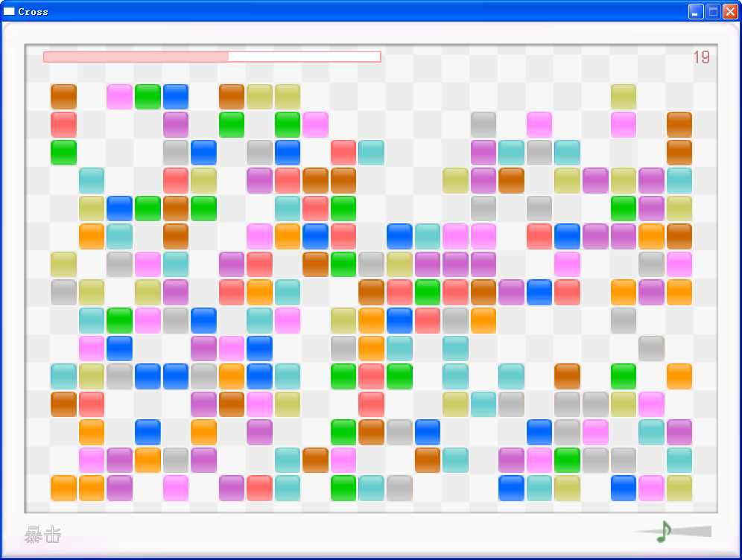Click the pink time progress bar
742x560 pixels.
(212, 57)
